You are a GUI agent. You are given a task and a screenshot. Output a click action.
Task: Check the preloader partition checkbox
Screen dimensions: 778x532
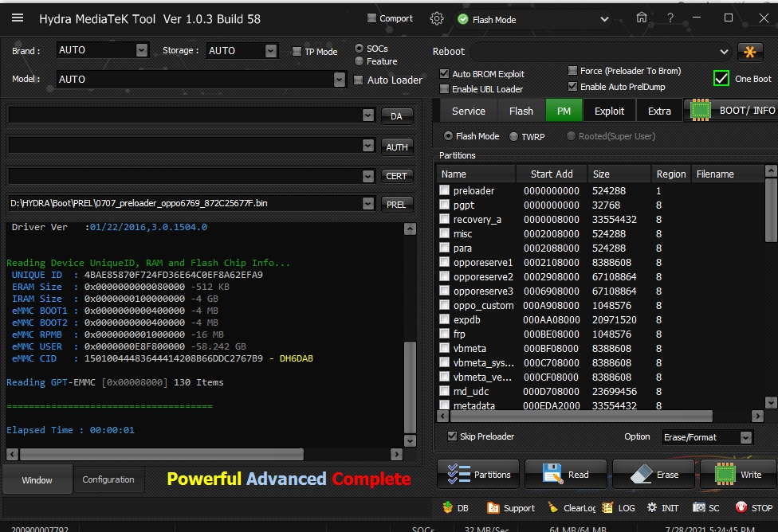pos(445,190)
